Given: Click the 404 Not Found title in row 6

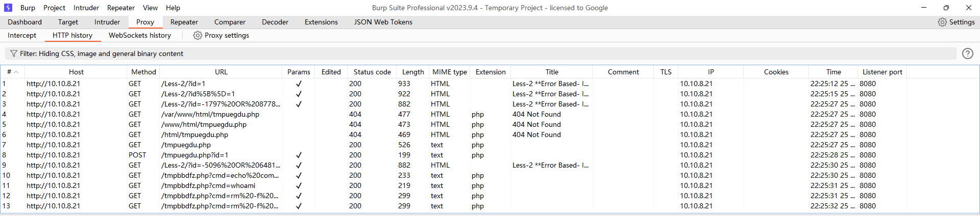Looking at the screenshot, I should [x=536, y=134].
